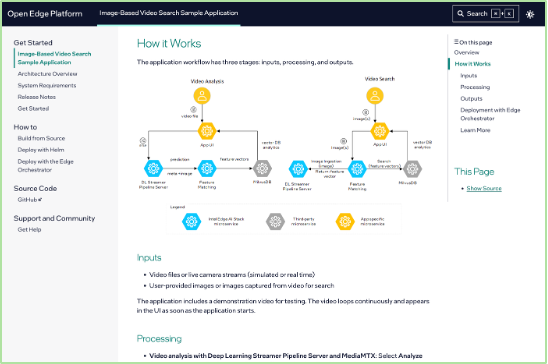
Task: Open Deploy with Helm guide
Action: pos(41,150)
